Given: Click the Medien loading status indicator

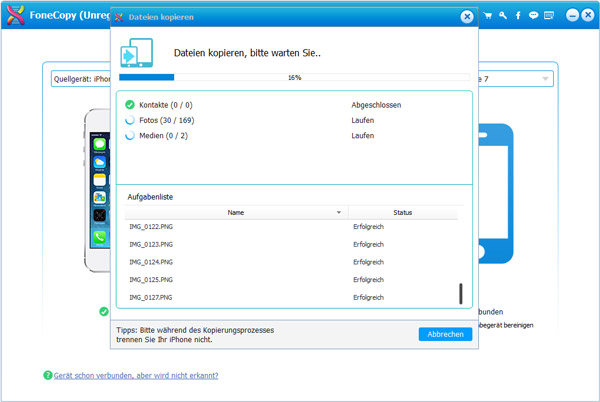Looking at the screenshot, I should 129,135.
